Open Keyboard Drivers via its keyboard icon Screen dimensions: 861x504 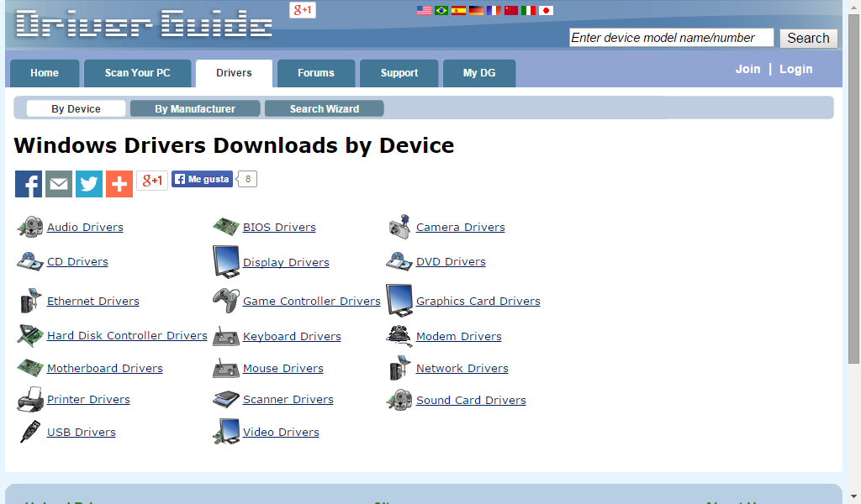coord(226,336)
